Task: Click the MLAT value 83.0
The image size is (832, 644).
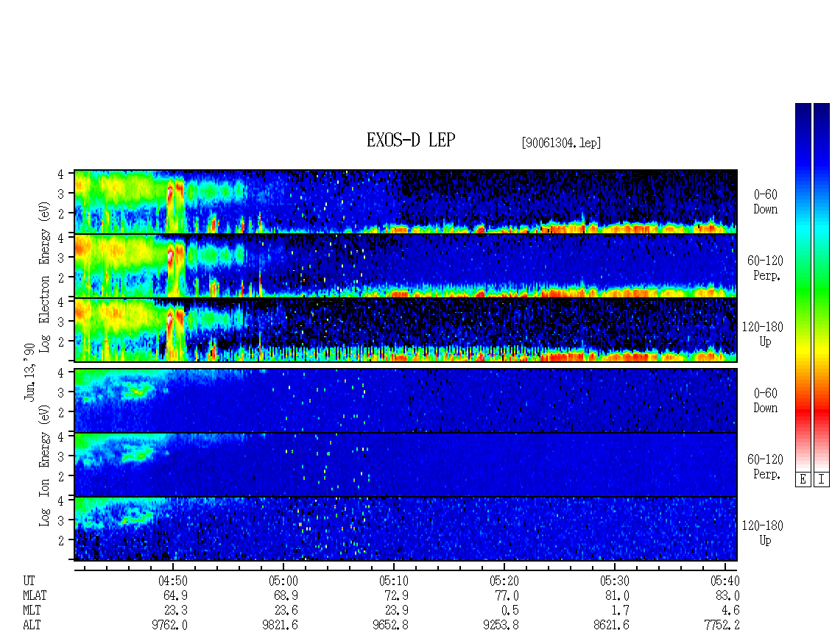Action: [727, 595]
